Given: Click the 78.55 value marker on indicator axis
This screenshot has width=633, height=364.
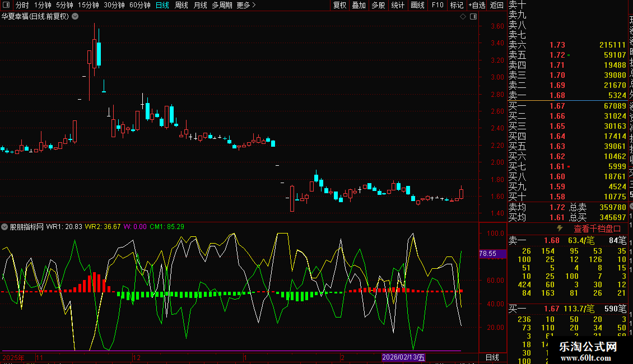Looking at the screenshot, I should click(488, 254).
